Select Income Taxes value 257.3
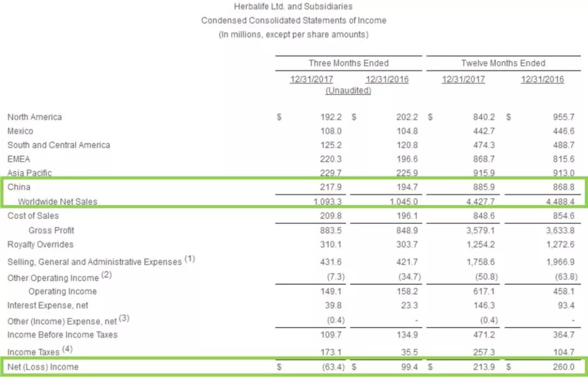The width and height of the screenshot is (588, 377). click(484, 352)
